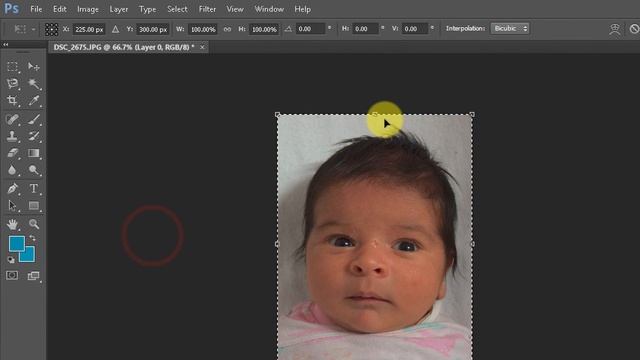Image resolution: width=640 pixels, height=360 pixels.
Task: Click the left-middle transform handle
Action: pos(278,244)
